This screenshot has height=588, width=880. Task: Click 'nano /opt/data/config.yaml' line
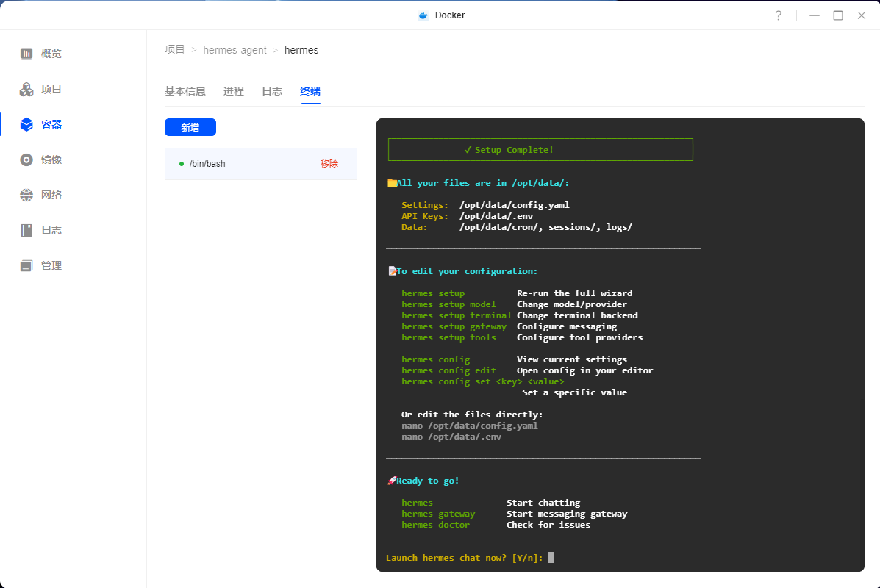click(x=469, y=426)
